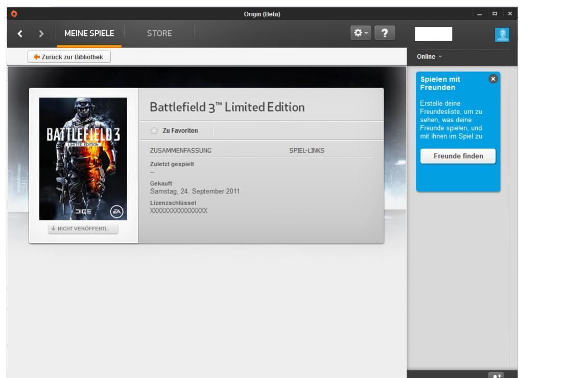Open the STORE tab
Image resolution: width=588 pixels, height=378 pixels.
(x=159, y=33)
